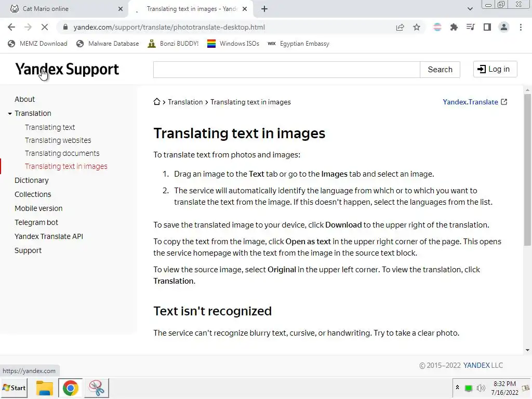Open Telegram bot in sidebar
532x399 pixels.
[x=36, y=222]
